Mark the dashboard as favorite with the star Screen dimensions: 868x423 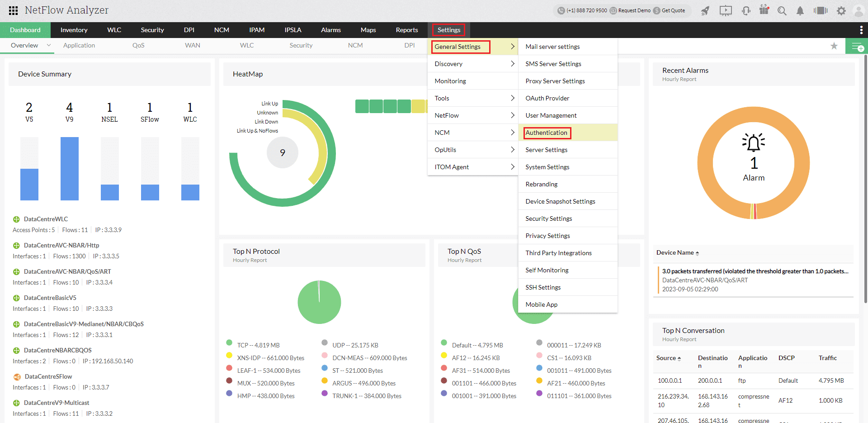834,46
